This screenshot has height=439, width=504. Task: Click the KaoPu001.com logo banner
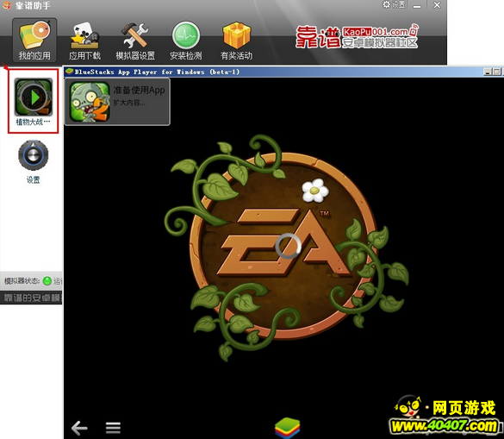click(x=357, y=37)
